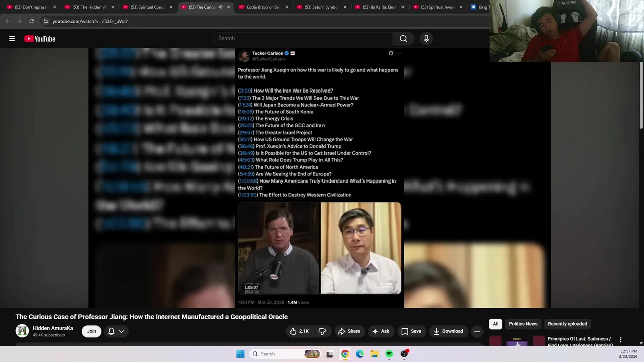Save the video to a playlist

[411, 331]
